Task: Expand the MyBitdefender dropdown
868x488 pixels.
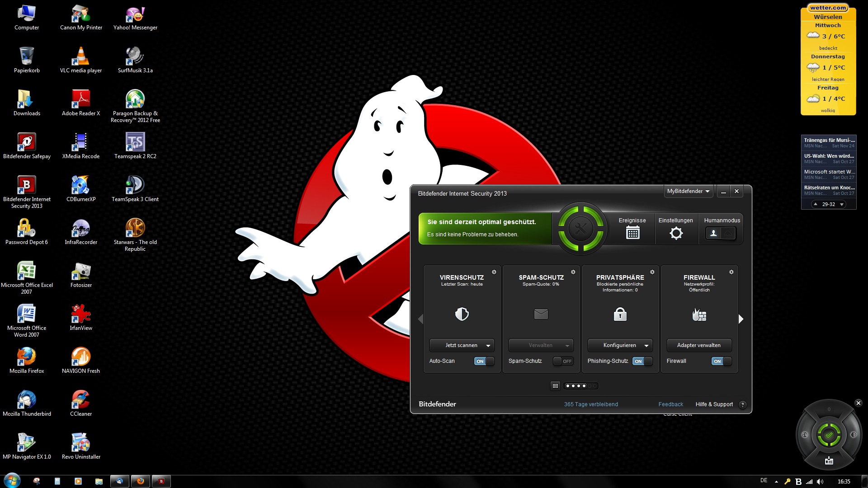Action: pyautogui.click(x=688, y=191)
